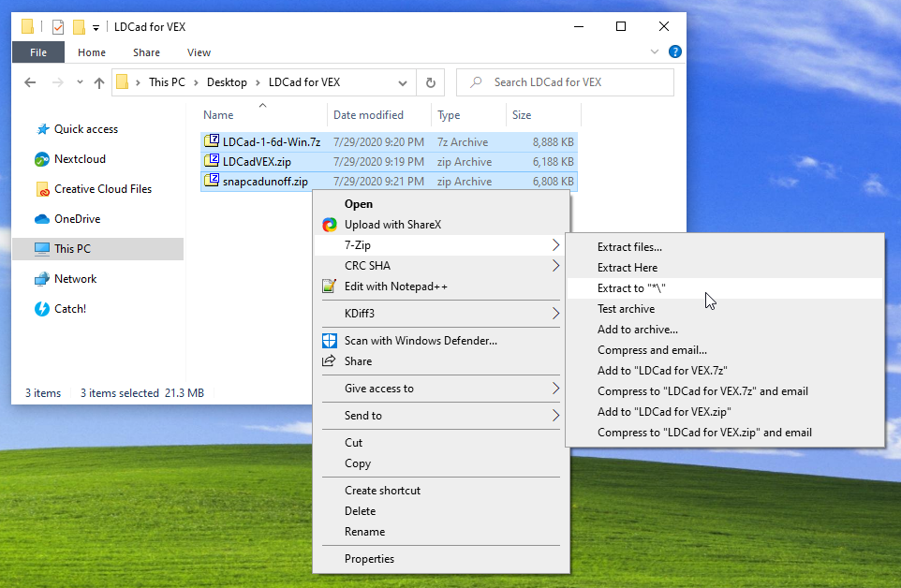
Task: Click the ShareX icon in context menu
Action: [330, 225]
